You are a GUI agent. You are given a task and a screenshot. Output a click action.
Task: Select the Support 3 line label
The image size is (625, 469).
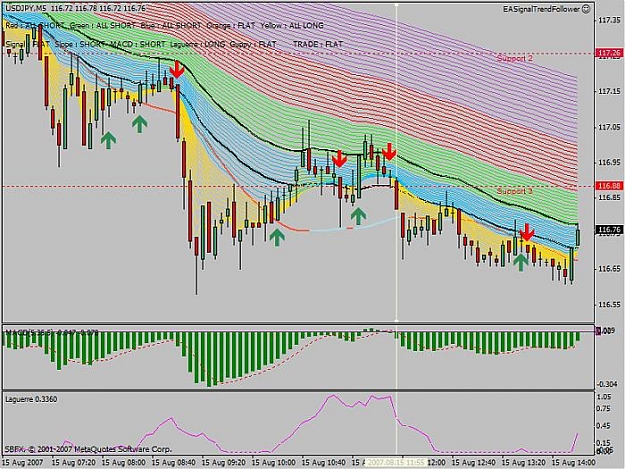[515, 191]
